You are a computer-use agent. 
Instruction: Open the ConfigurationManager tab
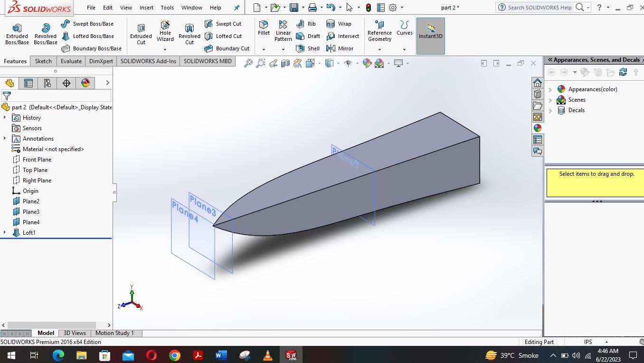click(x=47, y=83)
